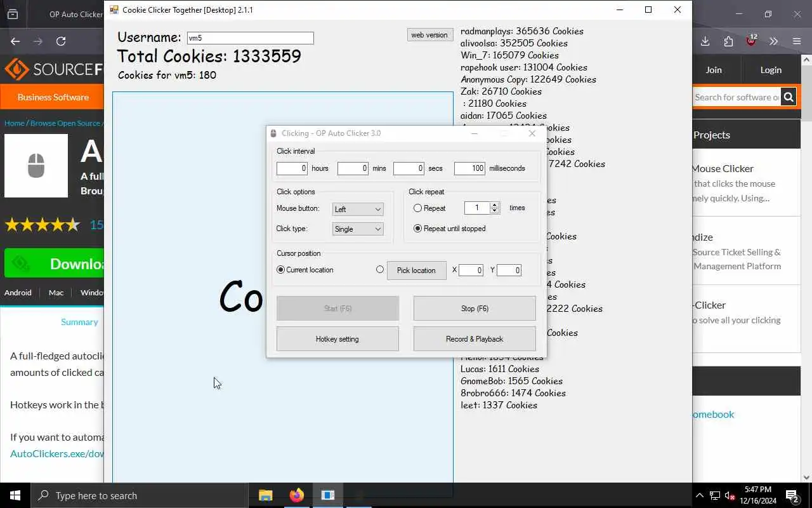Click the SourceForge logo
Image resolution: width=812 pixels, height=508 pixels.
(x=54, y=69)
